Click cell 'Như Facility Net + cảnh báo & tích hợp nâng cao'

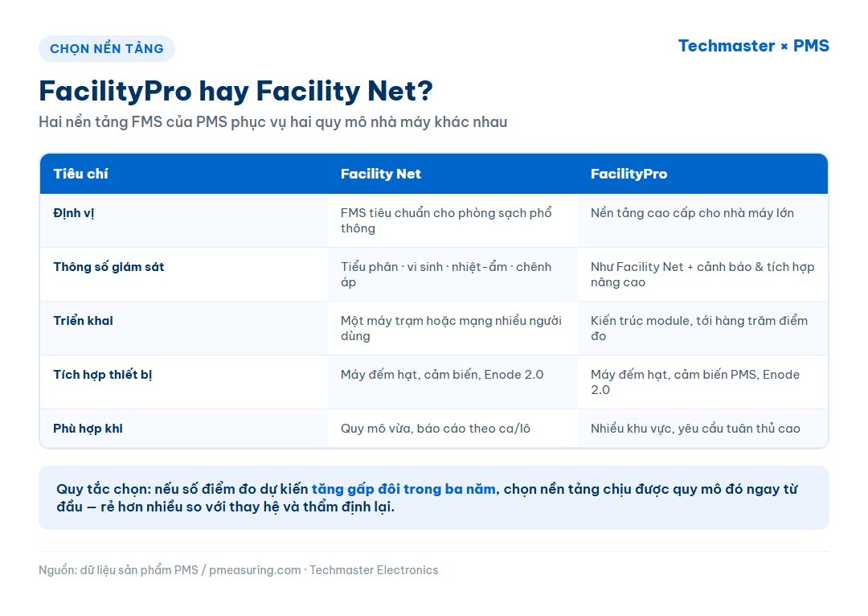click(x=702, y=274)
